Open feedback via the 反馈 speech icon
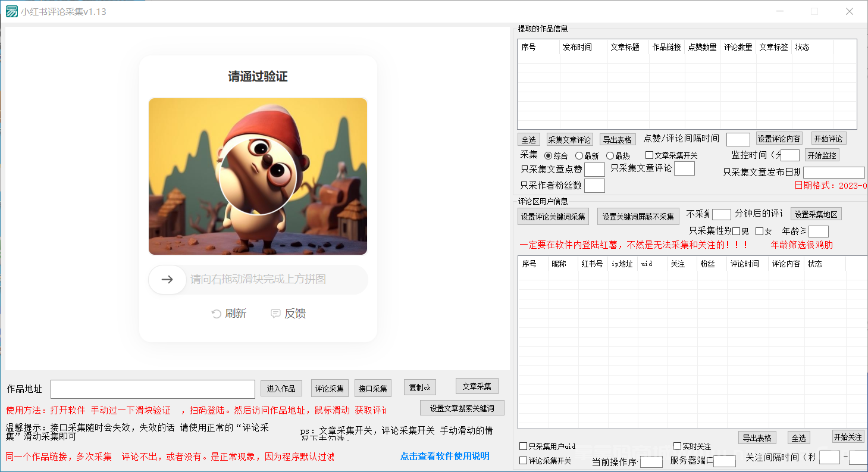Image resolution: width=868 pixels, height=472 pixels. [275, 313]
